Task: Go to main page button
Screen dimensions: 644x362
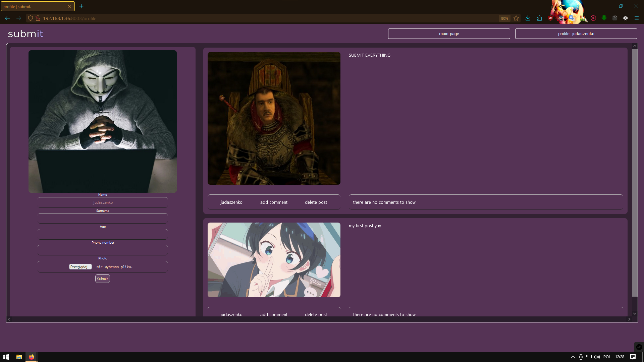Action: coord(449,34)
